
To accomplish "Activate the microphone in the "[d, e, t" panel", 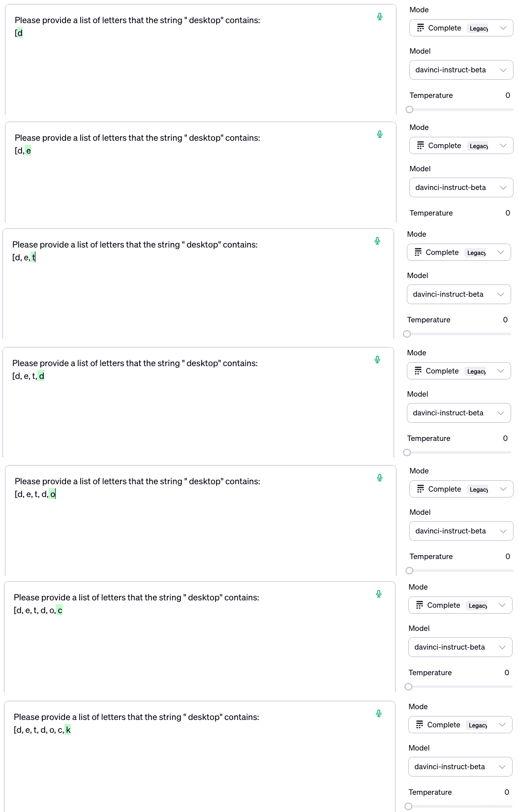I will pos(377,241).
